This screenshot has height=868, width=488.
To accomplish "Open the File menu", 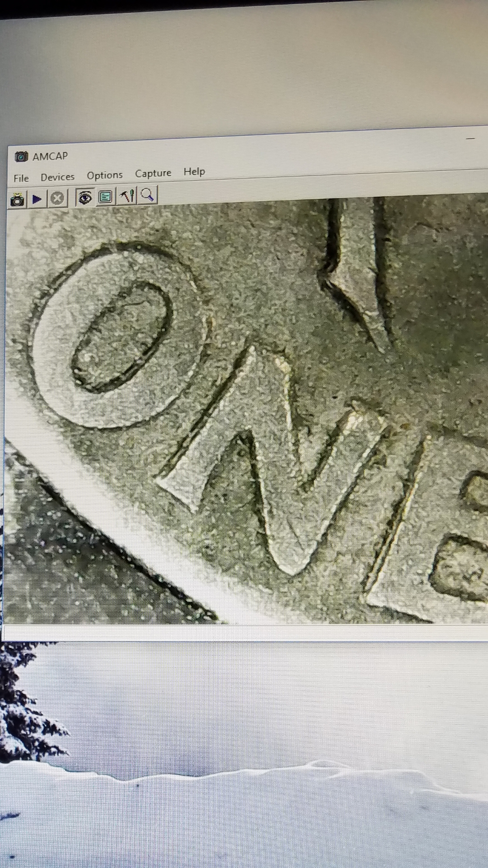I will click(21, 178).
